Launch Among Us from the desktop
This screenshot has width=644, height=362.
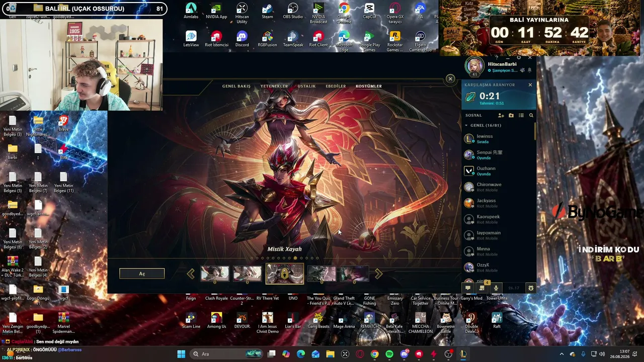pyautogui.click(x=216, y=321)
